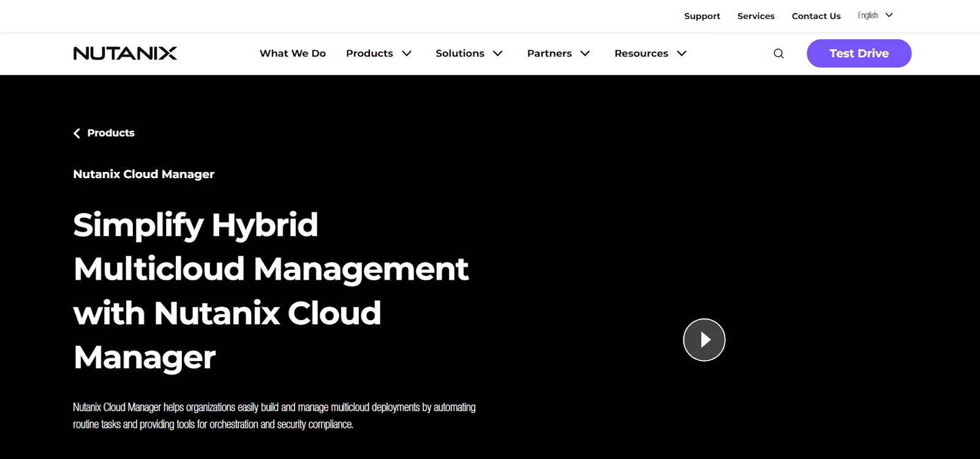Expand the Resources menu chevron
Image resolution: width=980 pixels, height=459 pixels.
coord(682,53)
